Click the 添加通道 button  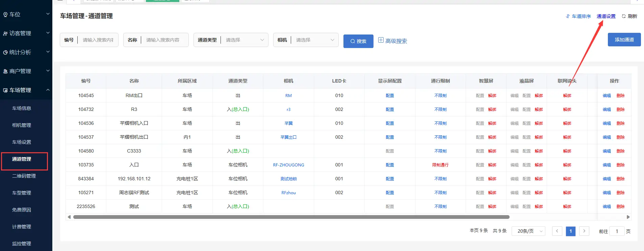click(624, 40)
